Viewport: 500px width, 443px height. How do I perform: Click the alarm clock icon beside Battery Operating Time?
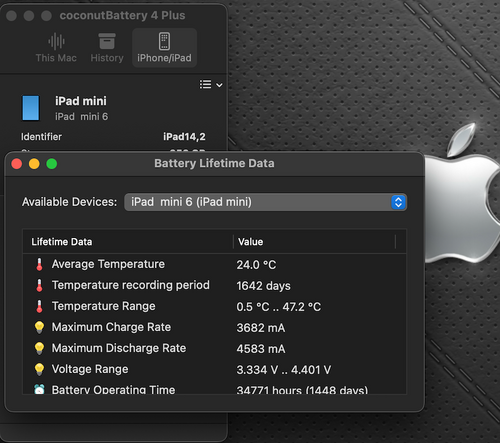(x=39, y=389)
